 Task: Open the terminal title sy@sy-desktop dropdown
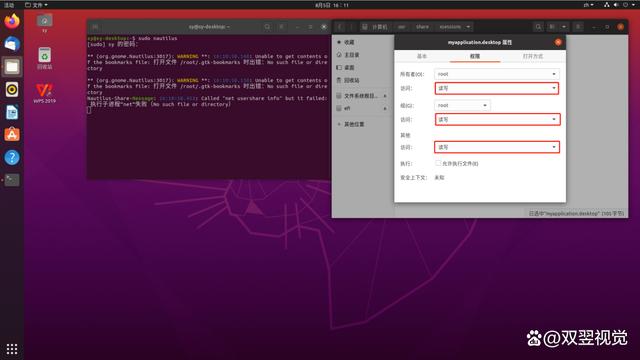(209, 27)
